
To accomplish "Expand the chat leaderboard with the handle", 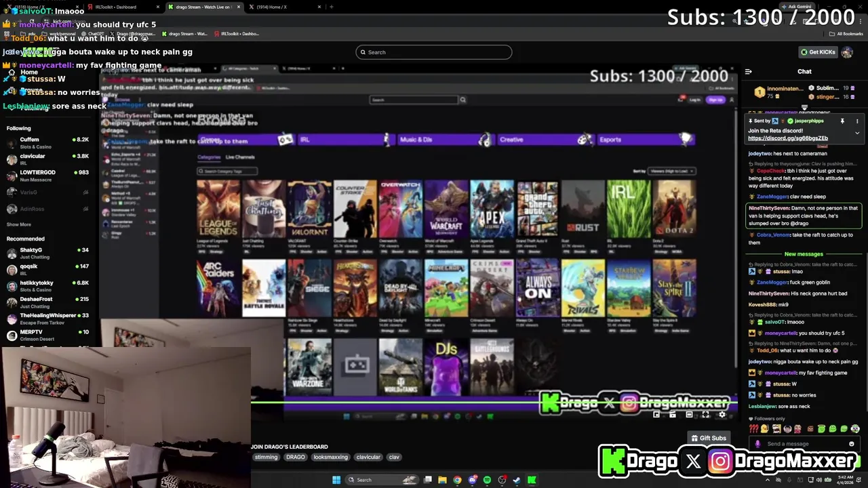I will click(x=804, y=107).
